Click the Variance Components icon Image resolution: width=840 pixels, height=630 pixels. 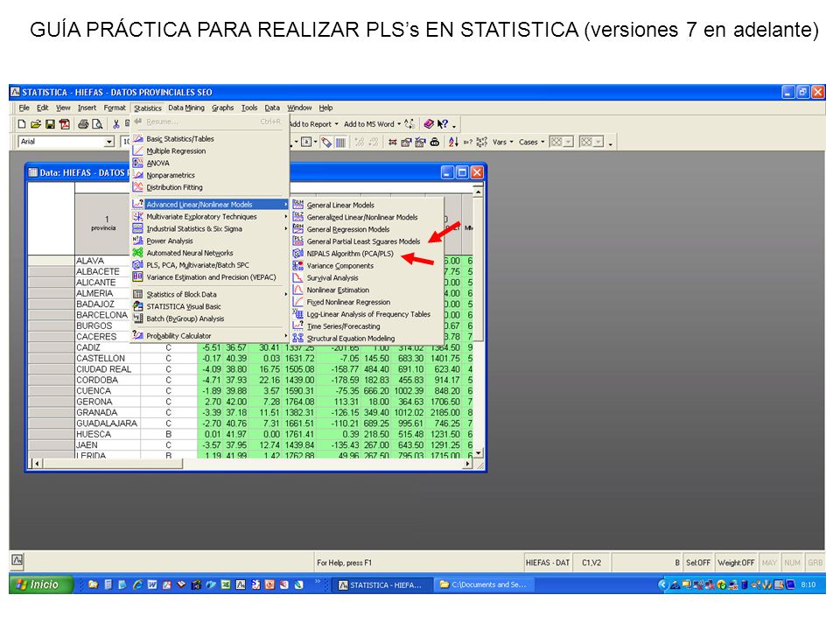pos(297,265)
